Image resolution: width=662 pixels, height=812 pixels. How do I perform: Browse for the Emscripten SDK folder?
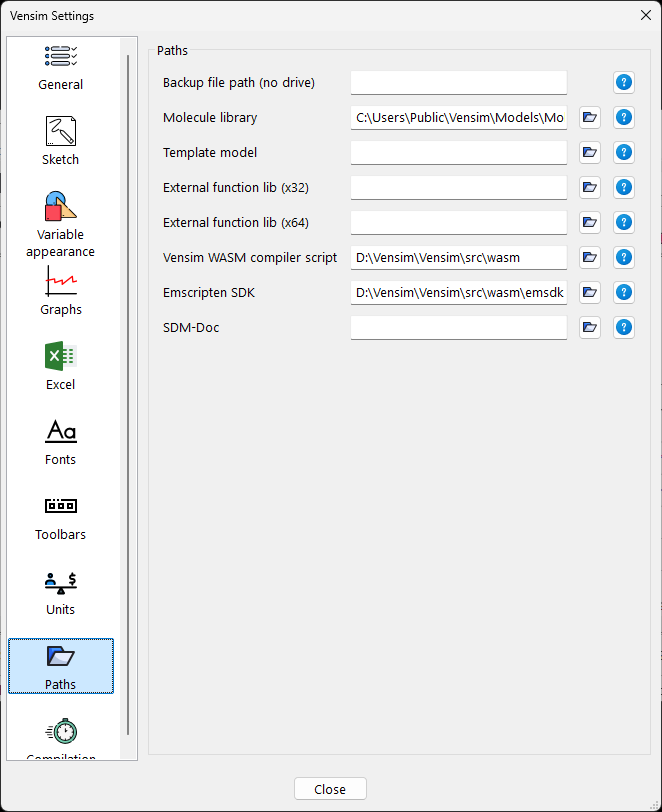pyautogui.click(x=590, y=293)
